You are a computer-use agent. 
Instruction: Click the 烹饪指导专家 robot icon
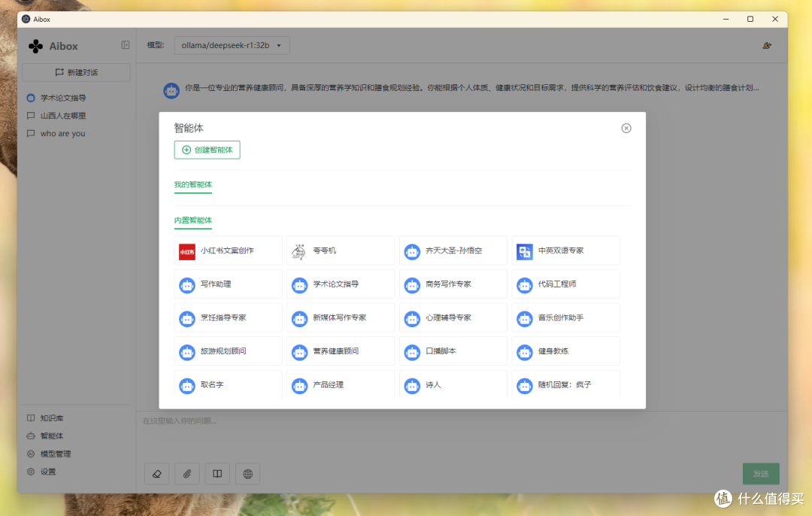(x=187, y=319)
